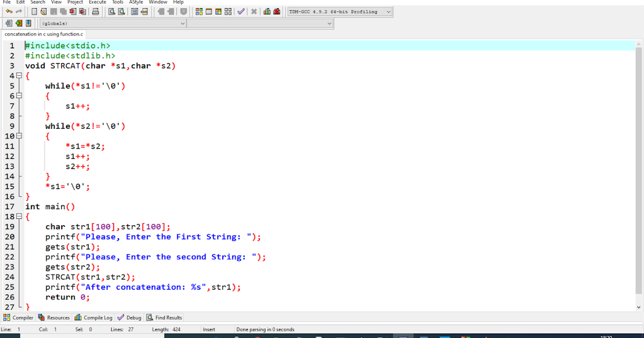Collapse the STRCAT function body fold
Image resolution: width=644 pixels, height=338 pixels.
click(19, 75)
